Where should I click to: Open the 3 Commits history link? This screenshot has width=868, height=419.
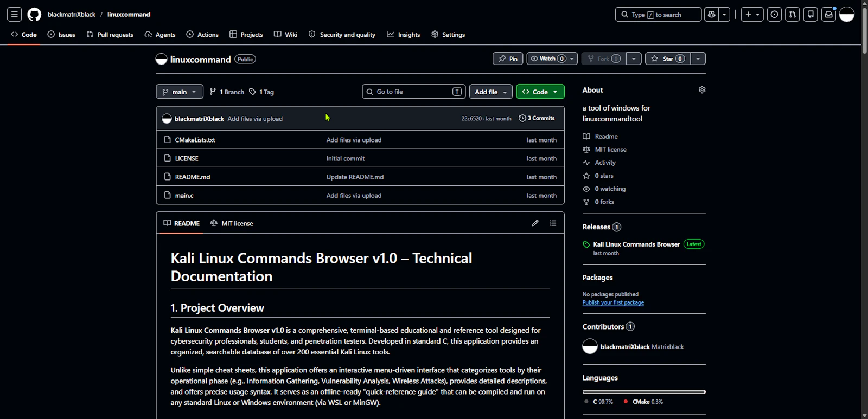pyautogui.click(x=537, y=118)
